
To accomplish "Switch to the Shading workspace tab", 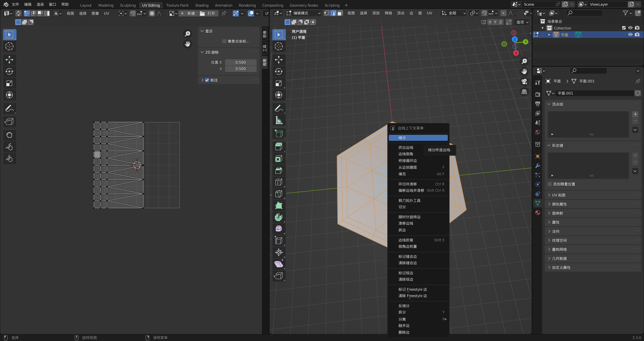I will (x=202, y=5).
